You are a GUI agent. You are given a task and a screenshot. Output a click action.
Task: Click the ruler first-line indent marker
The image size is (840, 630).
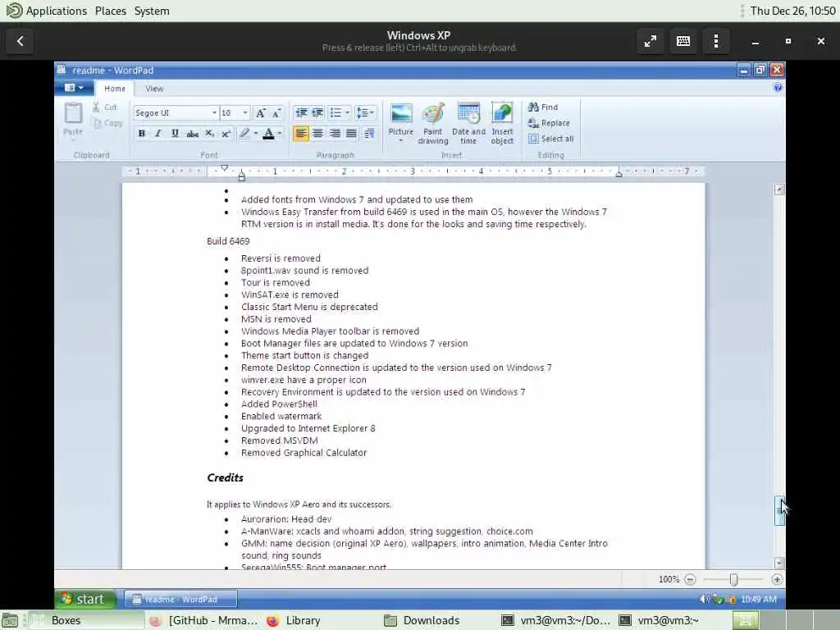pos(225,168)
